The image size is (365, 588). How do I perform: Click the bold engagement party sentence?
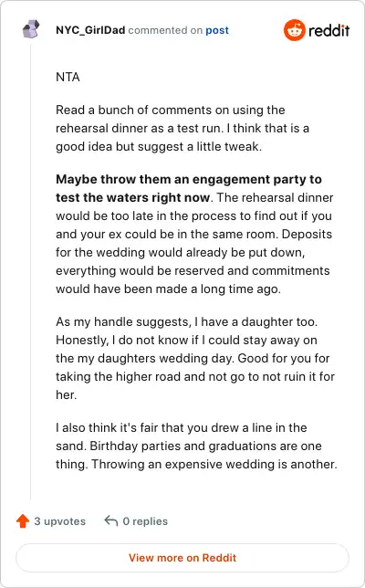189,188
